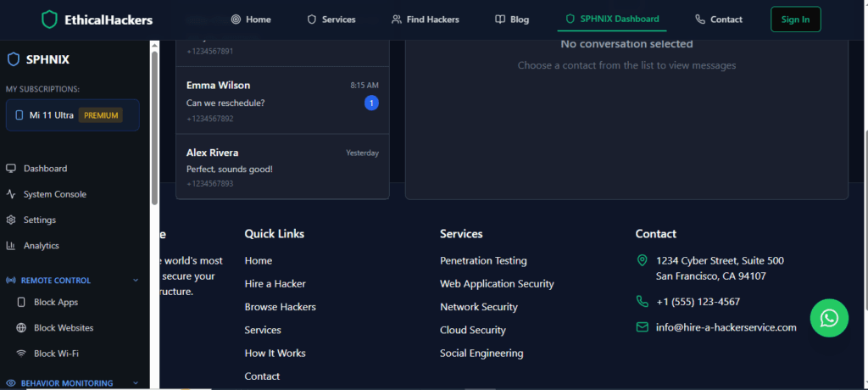Viewport: 868px width, 390px height.
Task: Click the Block Wi-Fi signal icon
Action: 21,354
